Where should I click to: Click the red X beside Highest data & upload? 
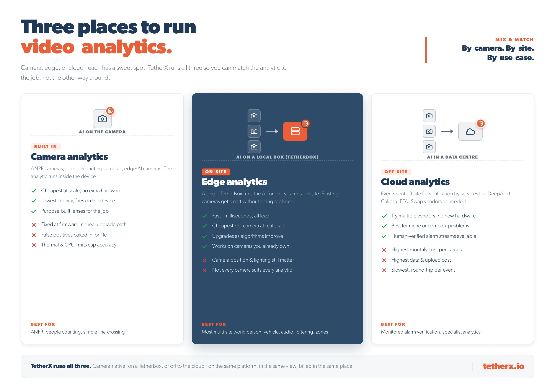tap(384, 260)
